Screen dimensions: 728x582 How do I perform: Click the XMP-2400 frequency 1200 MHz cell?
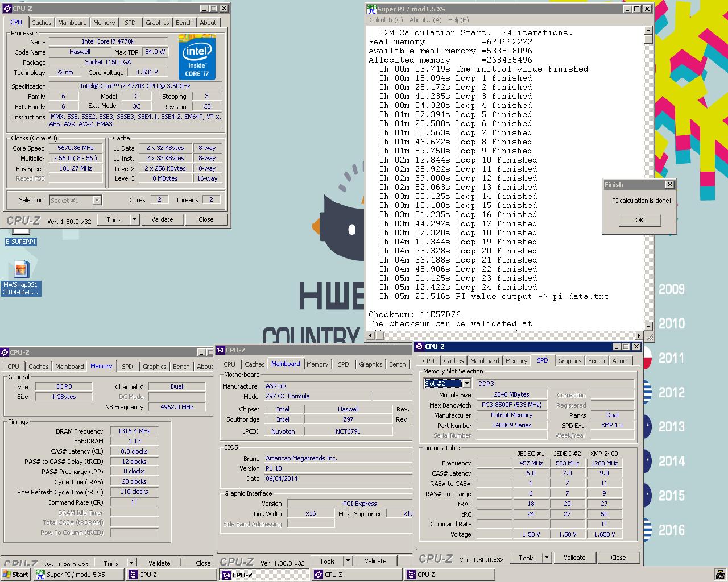tap(604, 463)
